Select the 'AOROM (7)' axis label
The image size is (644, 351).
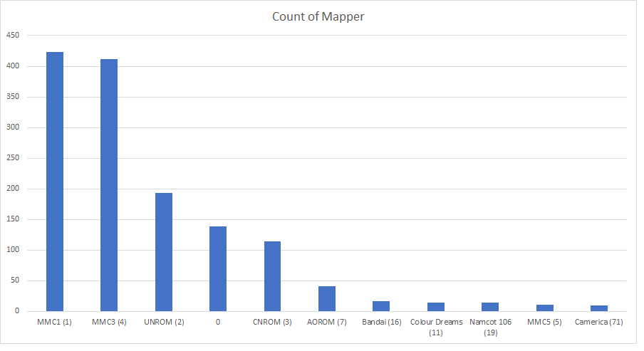pyautogui.click(x=327, y=323)
